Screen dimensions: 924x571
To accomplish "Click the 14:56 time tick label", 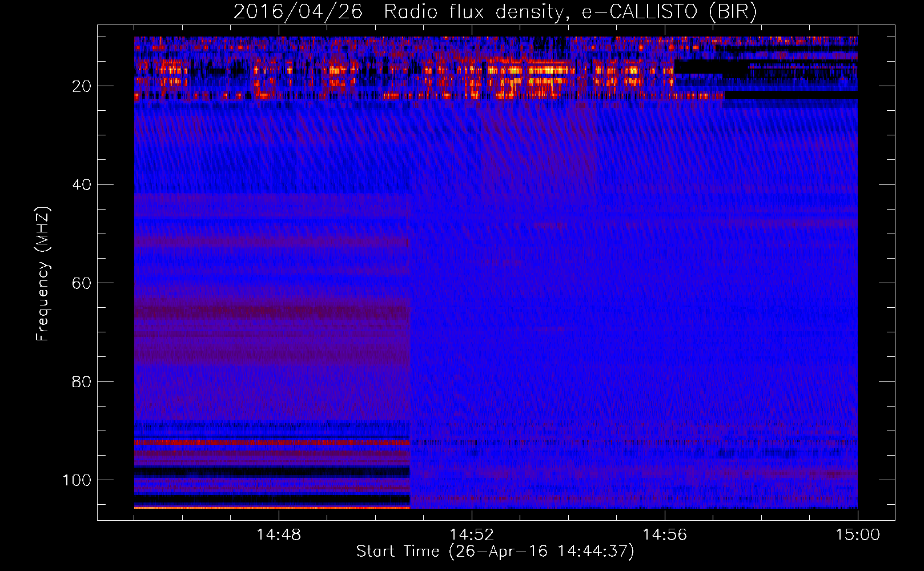I will [665, 535].
